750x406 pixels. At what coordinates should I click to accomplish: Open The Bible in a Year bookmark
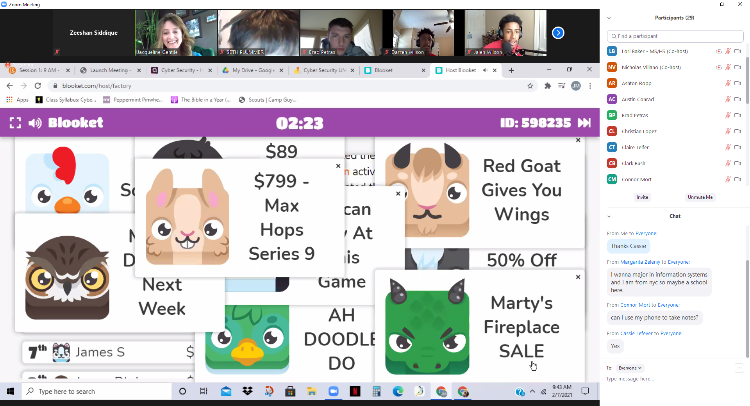tap(201, 100)
